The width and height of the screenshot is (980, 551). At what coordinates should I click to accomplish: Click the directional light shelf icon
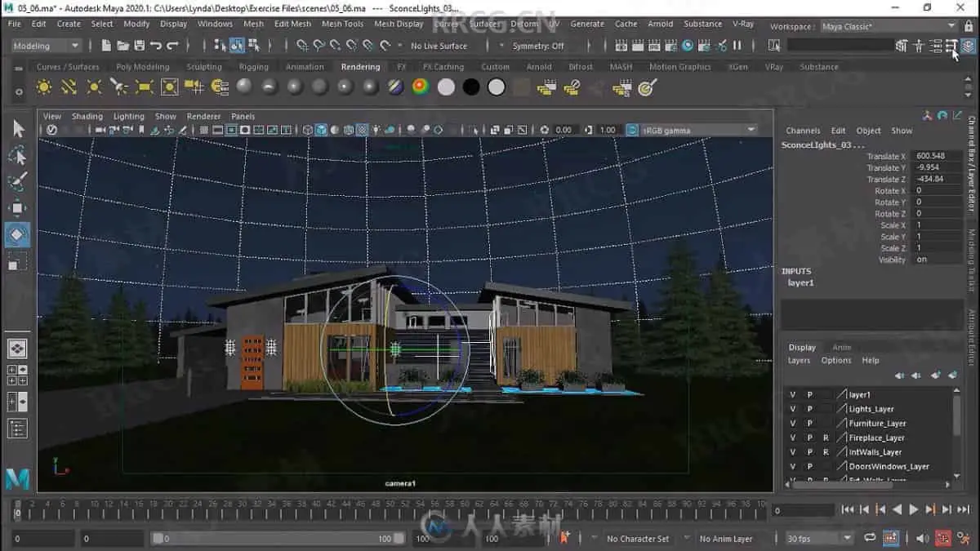pos(69,87)
